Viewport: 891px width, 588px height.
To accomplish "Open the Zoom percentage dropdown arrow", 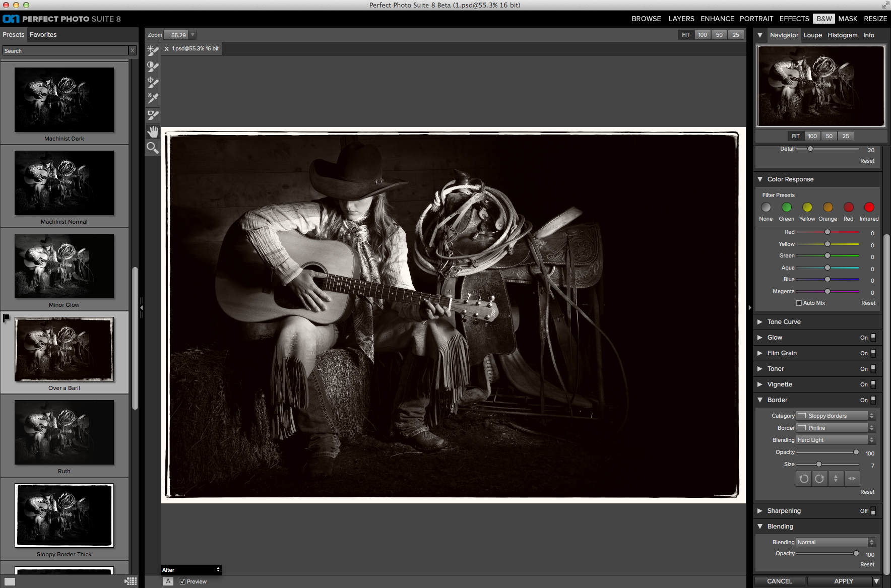I will click(193, 35).
